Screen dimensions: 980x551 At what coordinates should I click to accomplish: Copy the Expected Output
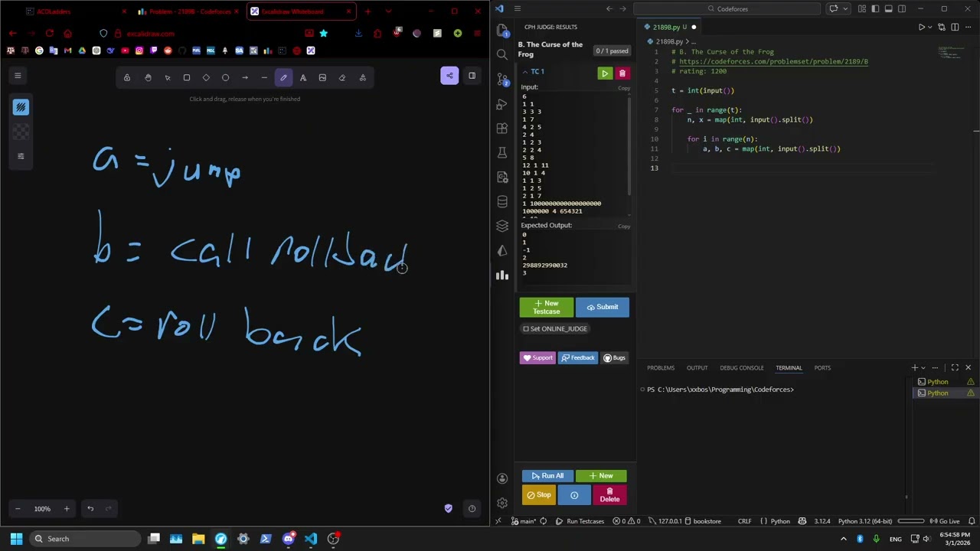pos(624,227)
